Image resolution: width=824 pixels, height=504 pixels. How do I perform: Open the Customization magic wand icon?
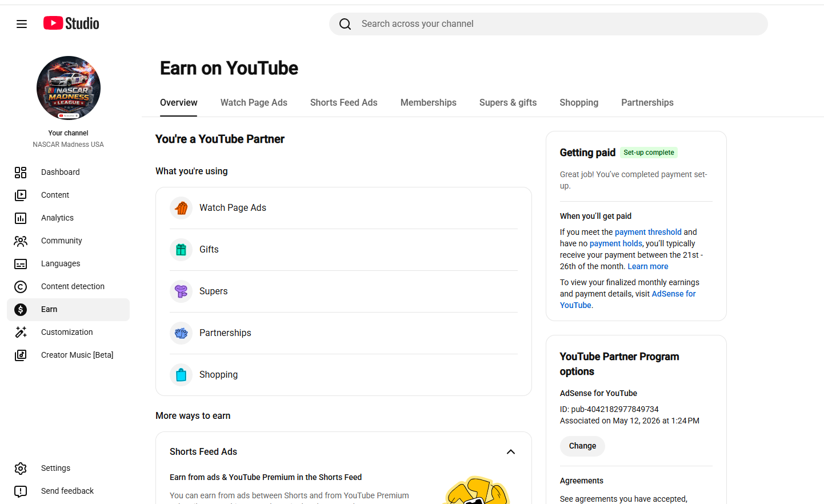[x=21, y=332]
